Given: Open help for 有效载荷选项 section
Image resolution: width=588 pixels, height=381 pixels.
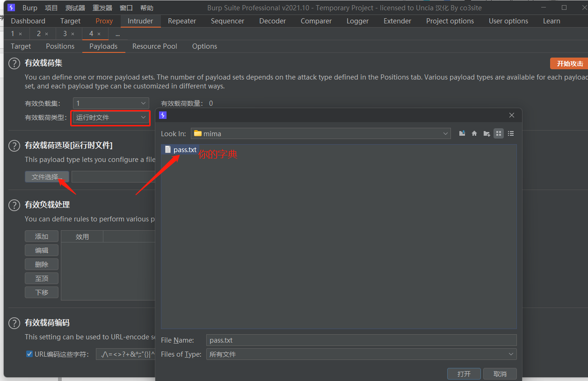Looking at the screenshot, I should pyautogui.click(x=15, y=146).
